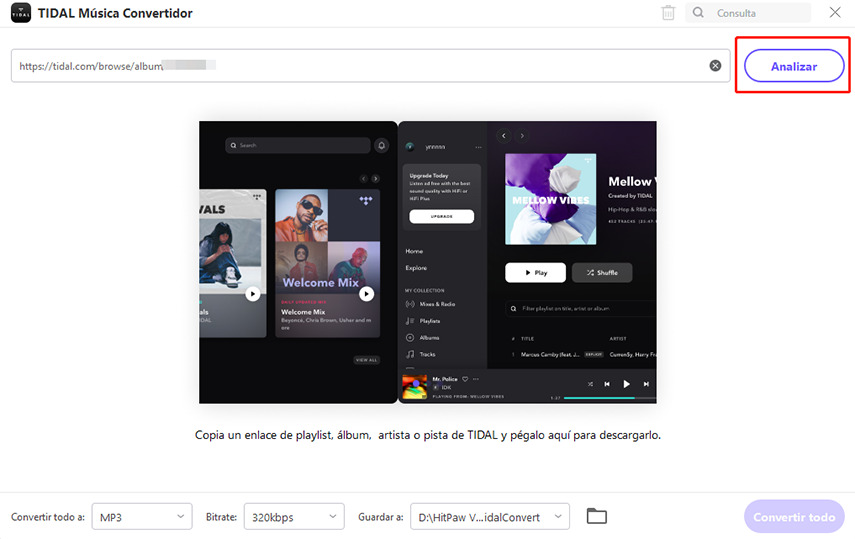Click the Convertir todo button
The image size is (855, 539).
click(x=794, y=517)
